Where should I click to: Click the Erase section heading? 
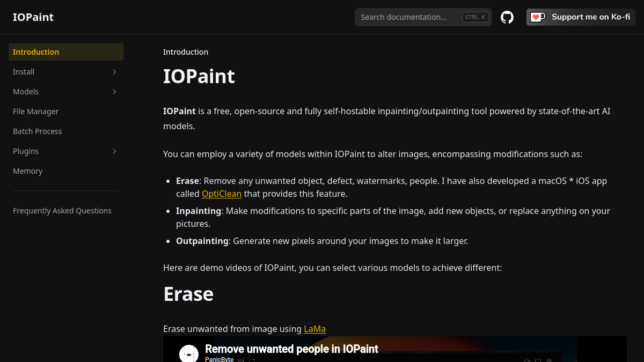(x=188, y=294)
